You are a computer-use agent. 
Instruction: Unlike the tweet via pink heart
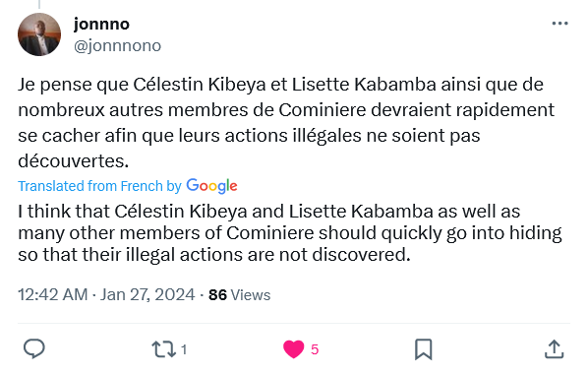(x=293, y=349)
